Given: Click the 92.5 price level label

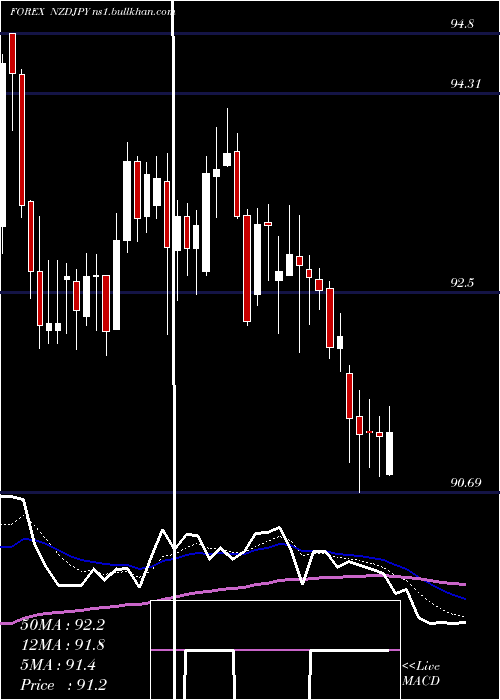Looking at the screenshot, I should point(462,283).
